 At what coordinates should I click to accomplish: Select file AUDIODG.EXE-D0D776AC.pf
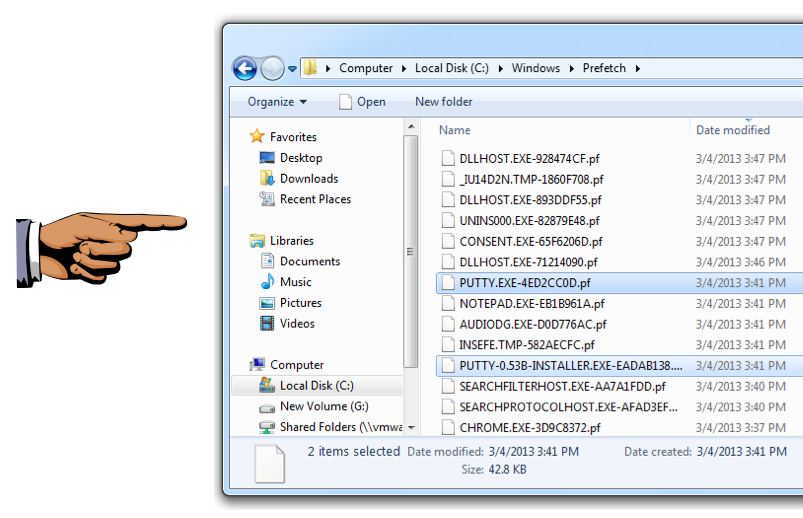pyautogui.click(x=533, y=325)
